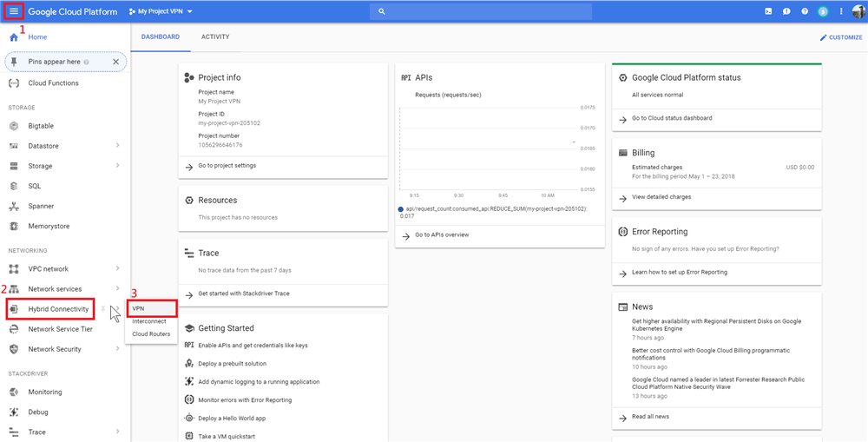Open the Cloud Functions icon
868x442 pixels.
[x=14, y=83]
